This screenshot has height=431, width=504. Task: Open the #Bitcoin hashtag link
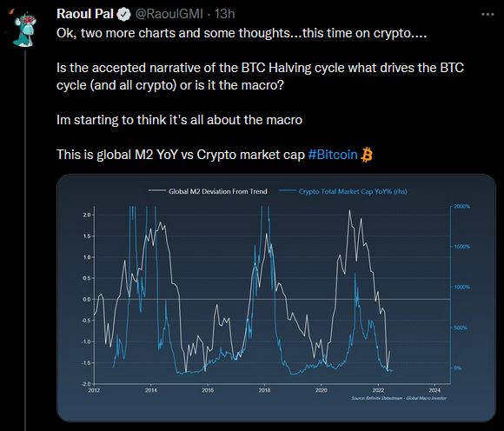coord(333,155)
